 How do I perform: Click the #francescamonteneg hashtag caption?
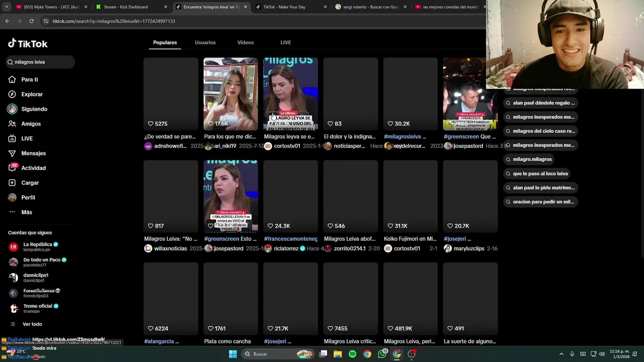coord(291,239)
